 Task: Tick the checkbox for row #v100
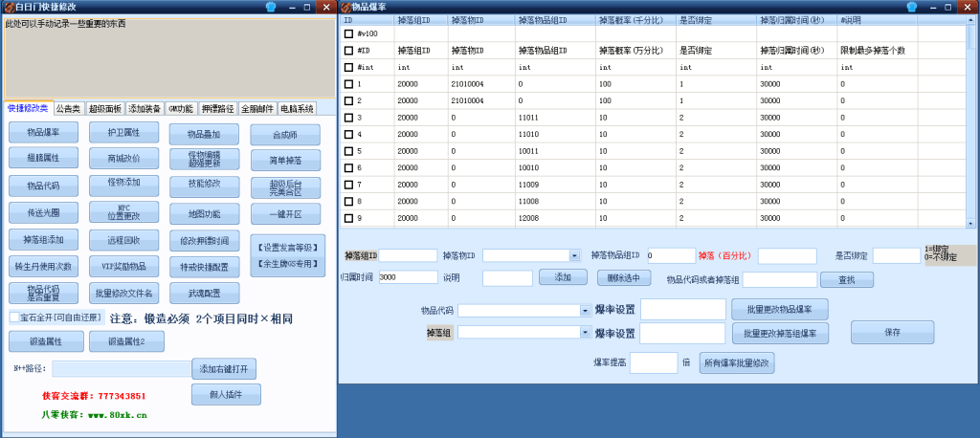point(348,33)
